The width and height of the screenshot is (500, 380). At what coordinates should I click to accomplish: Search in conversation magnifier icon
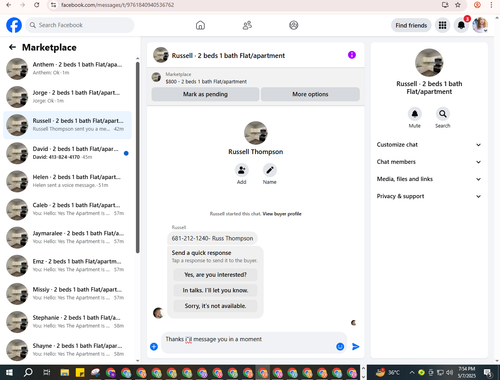443,114
